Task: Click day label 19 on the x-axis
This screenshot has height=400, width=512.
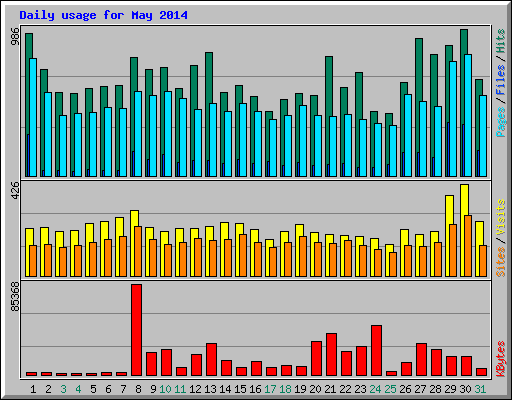Action: (x=300, y=389)
